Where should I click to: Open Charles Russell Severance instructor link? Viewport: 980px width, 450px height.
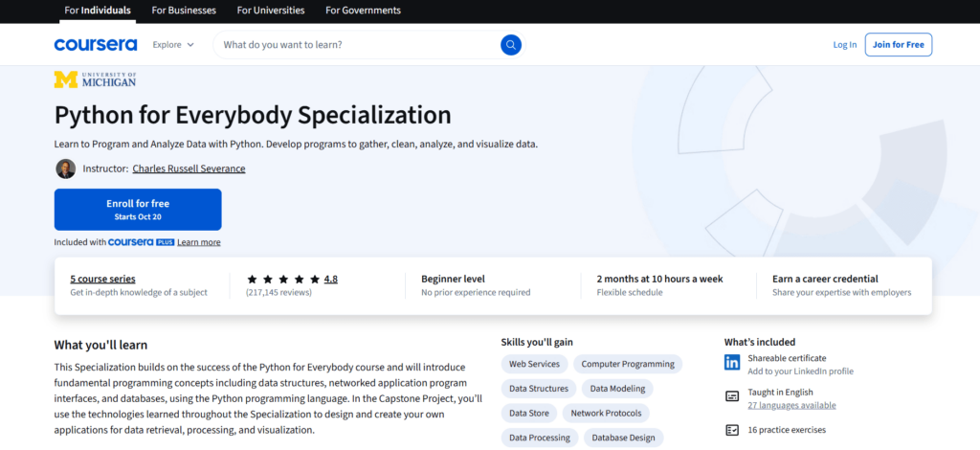click(x=189, y=169)
